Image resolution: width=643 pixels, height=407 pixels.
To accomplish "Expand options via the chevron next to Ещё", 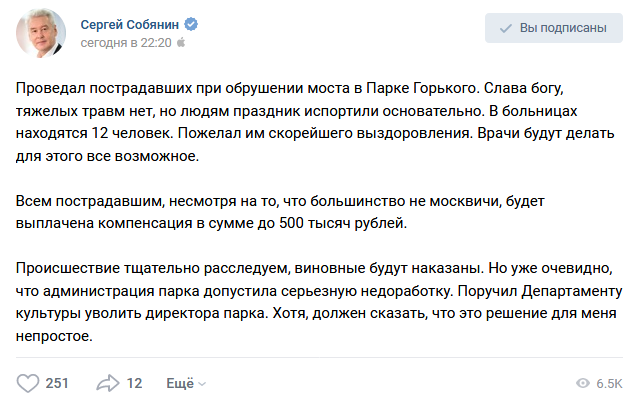I will pos(202,384).
